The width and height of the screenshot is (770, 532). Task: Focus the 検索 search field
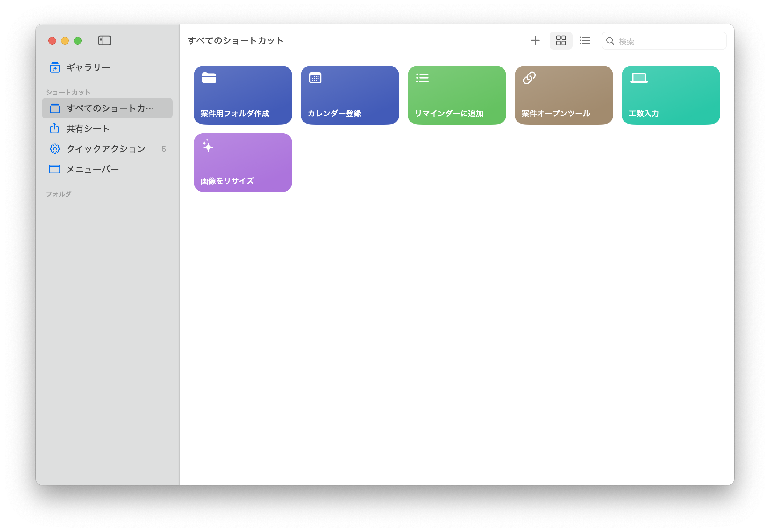(664, 41)
